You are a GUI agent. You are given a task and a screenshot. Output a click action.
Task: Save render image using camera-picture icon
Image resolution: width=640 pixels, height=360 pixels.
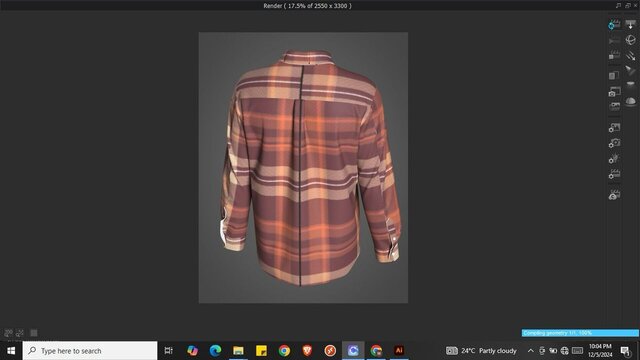(614, 91)
